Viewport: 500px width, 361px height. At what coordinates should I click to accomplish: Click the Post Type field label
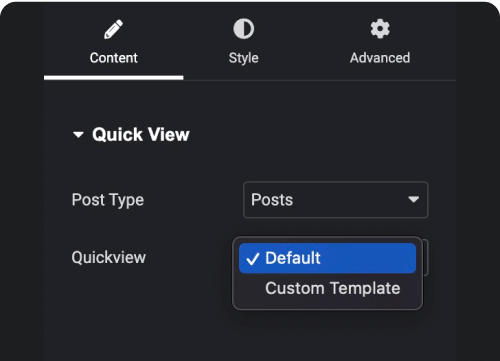108,200
